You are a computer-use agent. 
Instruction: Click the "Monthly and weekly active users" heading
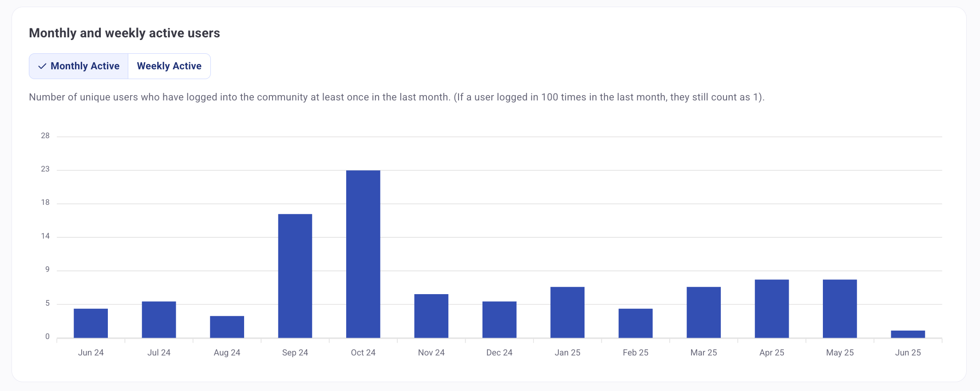124,33
